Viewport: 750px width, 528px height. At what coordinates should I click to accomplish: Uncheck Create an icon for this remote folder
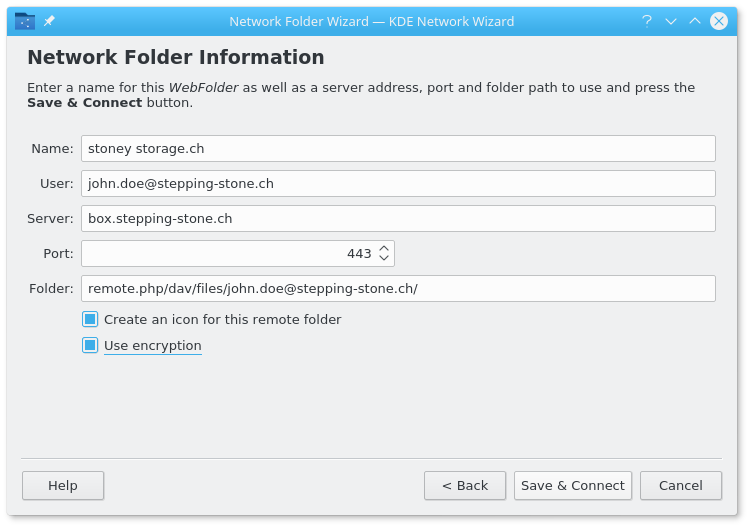point(90,319)
